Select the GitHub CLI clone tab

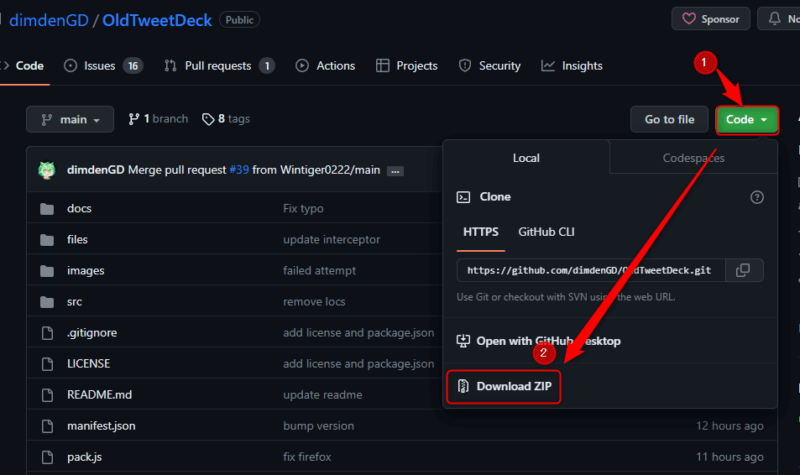[546, 232]
